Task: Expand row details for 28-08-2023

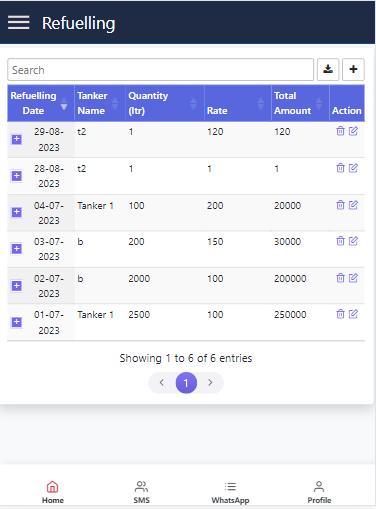Action: 17,176
